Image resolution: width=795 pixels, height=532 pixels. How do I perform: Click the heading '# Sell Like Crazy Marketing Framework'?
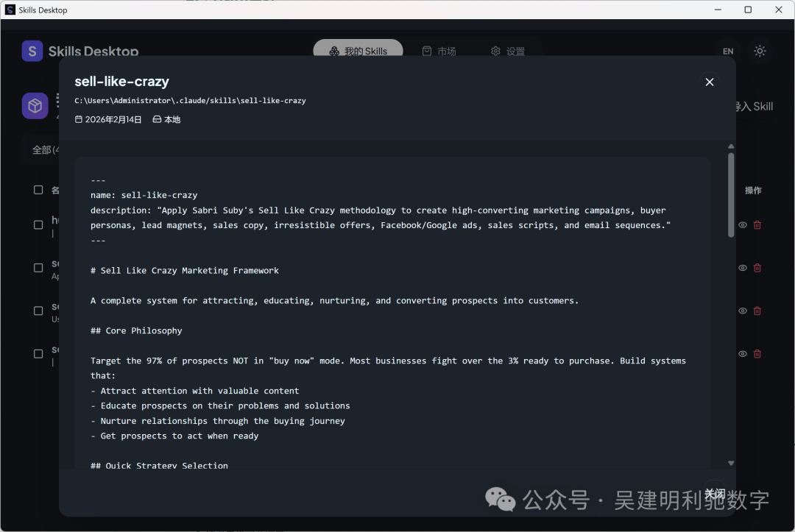pos(185,271)
